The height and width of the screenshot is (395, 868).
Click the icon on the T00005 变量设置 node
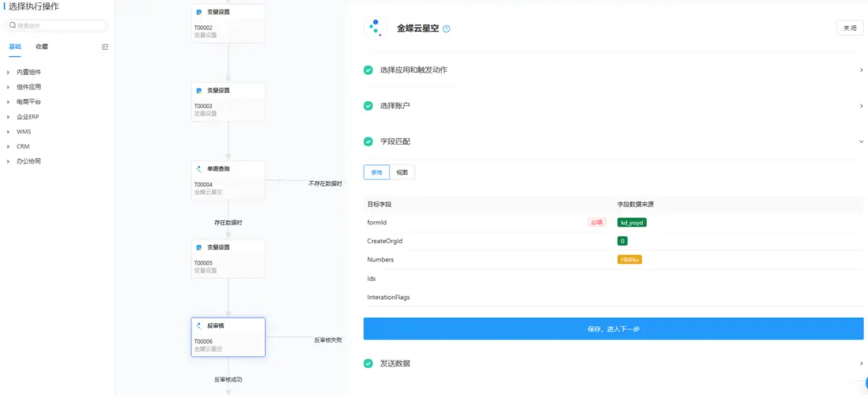coord(199,247)
